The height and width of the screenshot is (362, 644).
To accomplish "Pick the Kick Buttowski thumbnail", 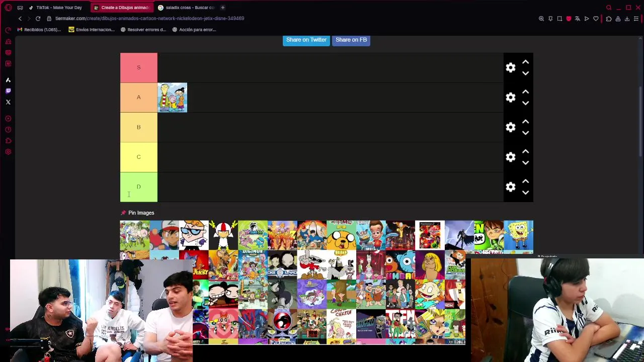I will point(223,235).
